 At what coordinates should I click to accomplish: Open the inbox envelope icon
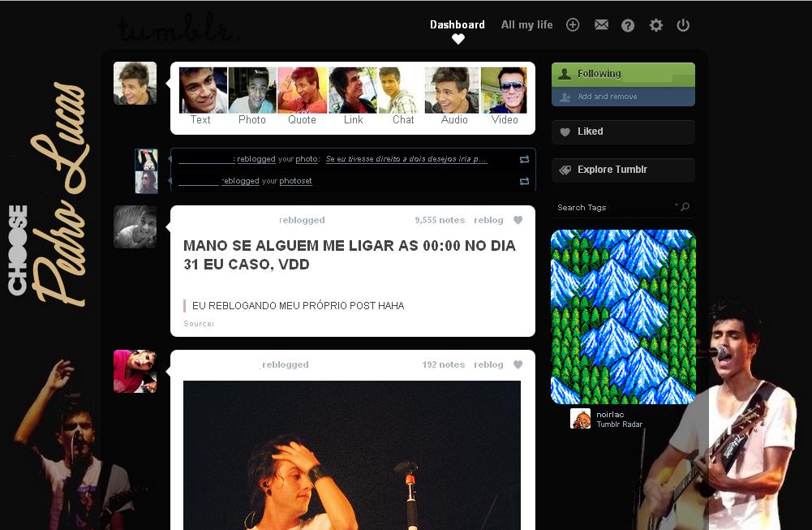[x=601, y=24]
